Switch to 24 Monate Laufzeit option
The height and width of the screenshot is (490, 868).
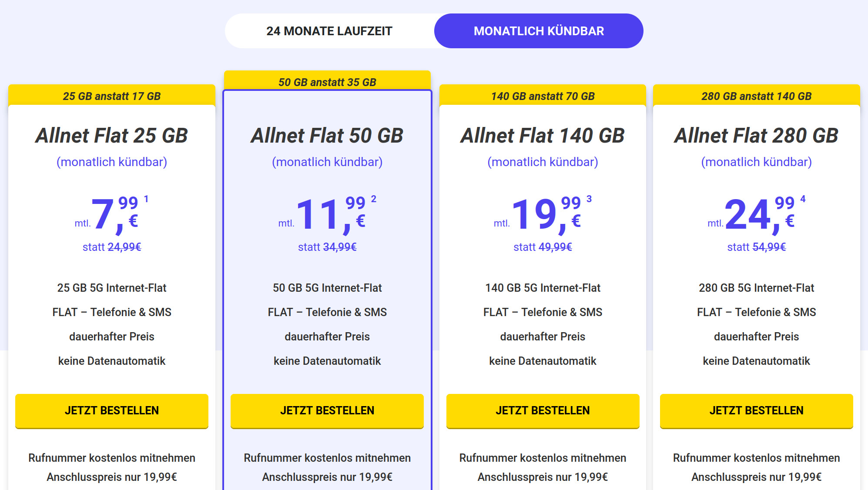click(329, 31)
